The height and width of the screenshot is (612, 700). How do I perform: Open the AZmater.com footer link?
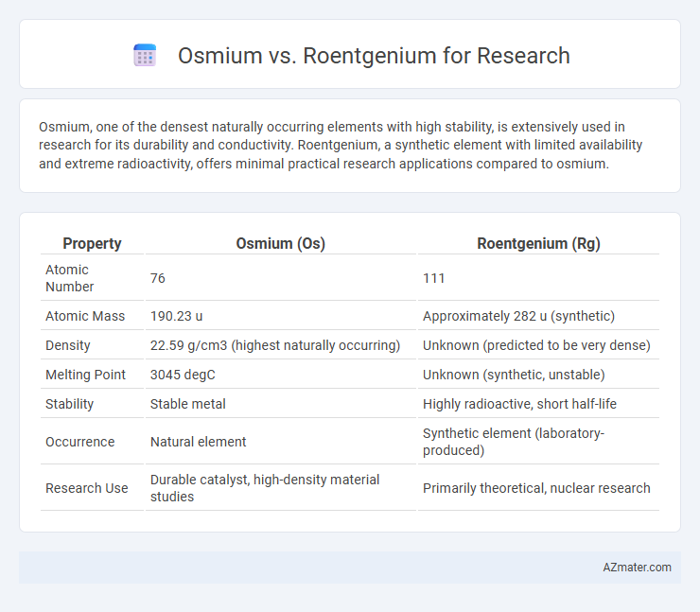637,567
